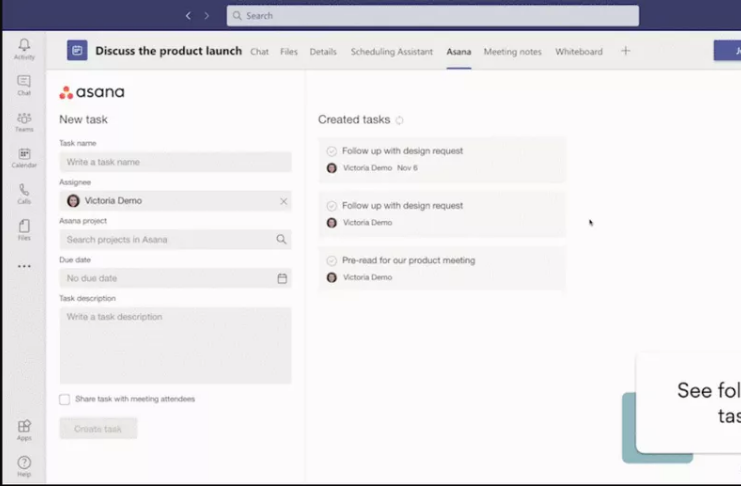Screen dimensions: 741x486
Task: Open Apps store icon in sidebar
Action: point(24,430)
